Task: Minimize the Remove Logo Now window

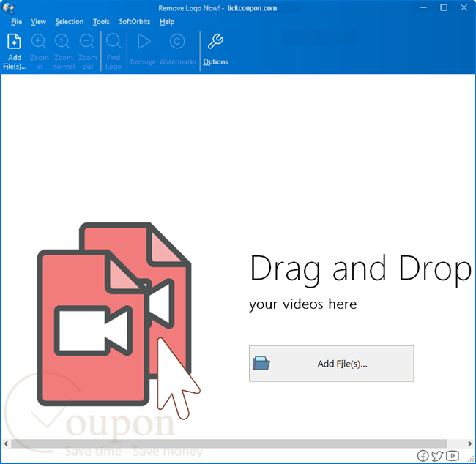Action: click(424, 7)
